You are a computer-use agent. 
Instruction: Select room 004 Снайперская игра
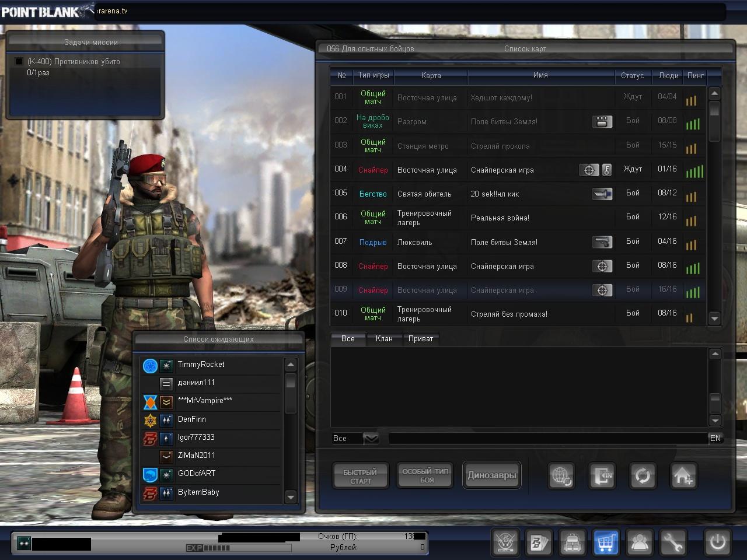tap(502, 170)
